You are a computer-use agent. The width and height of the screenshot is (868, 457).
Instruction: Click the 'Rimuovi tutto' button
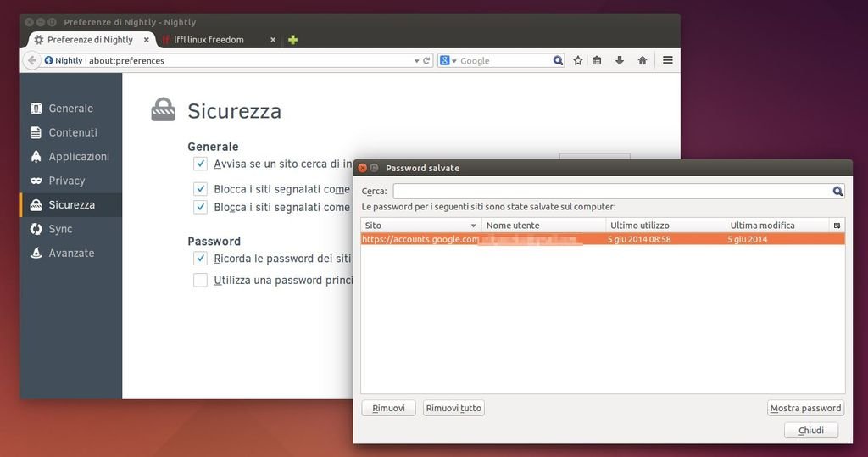coord(453,409)
